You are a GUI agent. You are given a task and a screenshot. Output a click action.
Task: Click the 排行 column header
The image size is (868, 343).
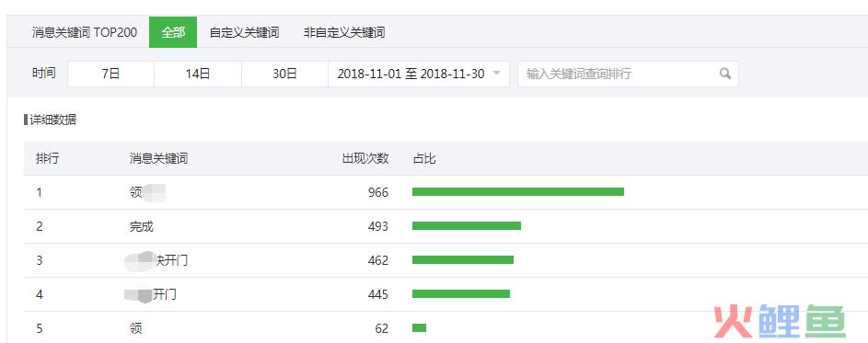coord(47,159)
